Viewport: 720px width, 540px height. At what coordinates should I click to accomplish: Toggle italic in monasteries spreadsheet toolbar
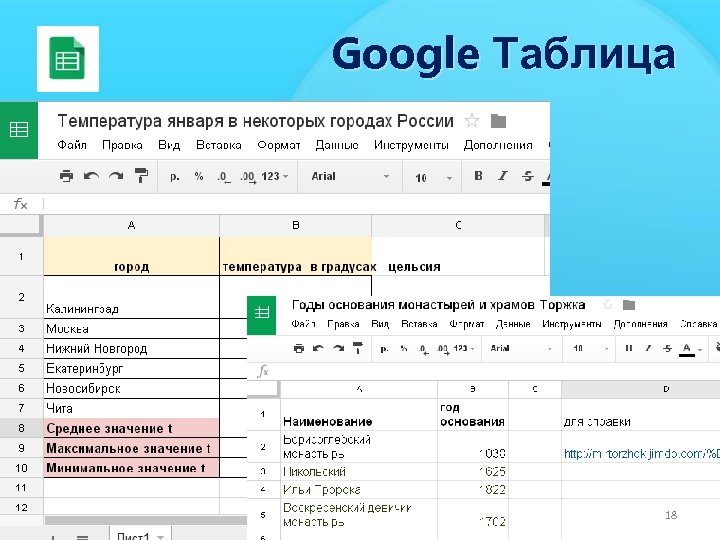click(648, 348)
